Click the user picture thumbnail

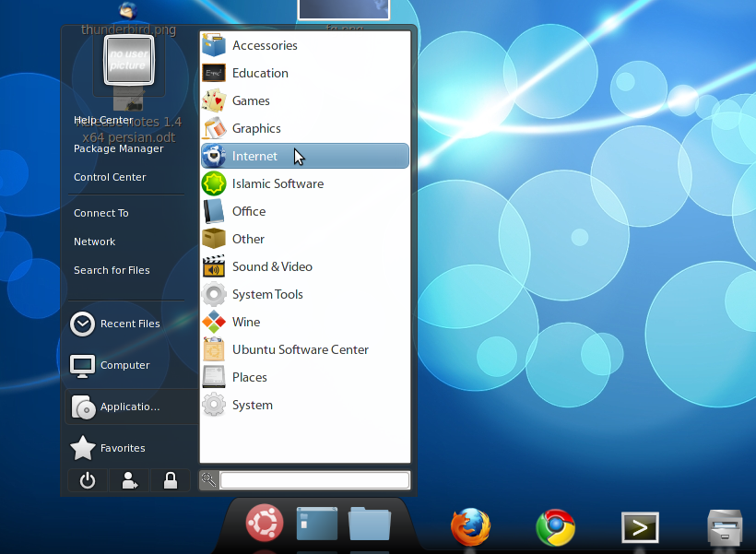(x=129, y=61)
